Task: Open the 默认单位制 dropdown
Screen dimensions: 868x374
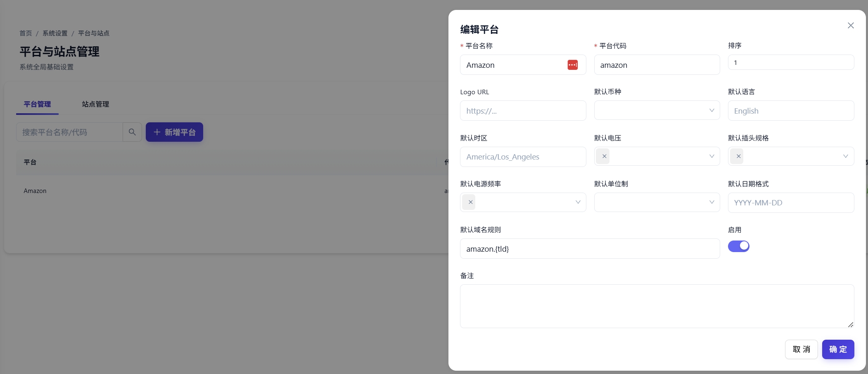Action: click(657, 202)
